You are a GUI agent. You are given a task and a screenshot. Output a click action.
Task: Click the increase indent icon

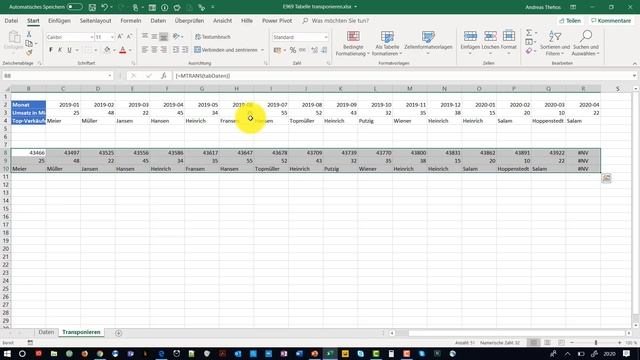[185, 50]
